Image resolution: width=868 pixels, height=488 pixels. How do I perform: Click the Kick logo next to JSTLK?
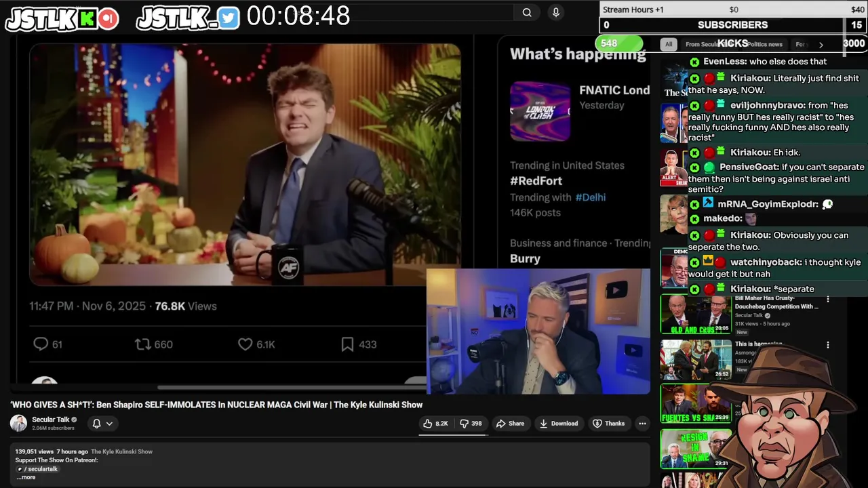pyautogui.click(x=87, y=19)
